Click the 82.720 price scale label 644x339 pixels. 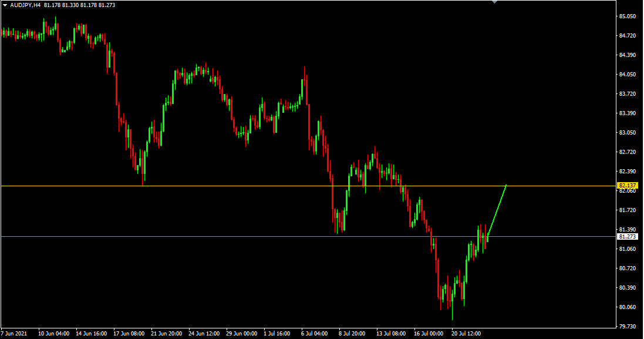click(x=628, y=152)
